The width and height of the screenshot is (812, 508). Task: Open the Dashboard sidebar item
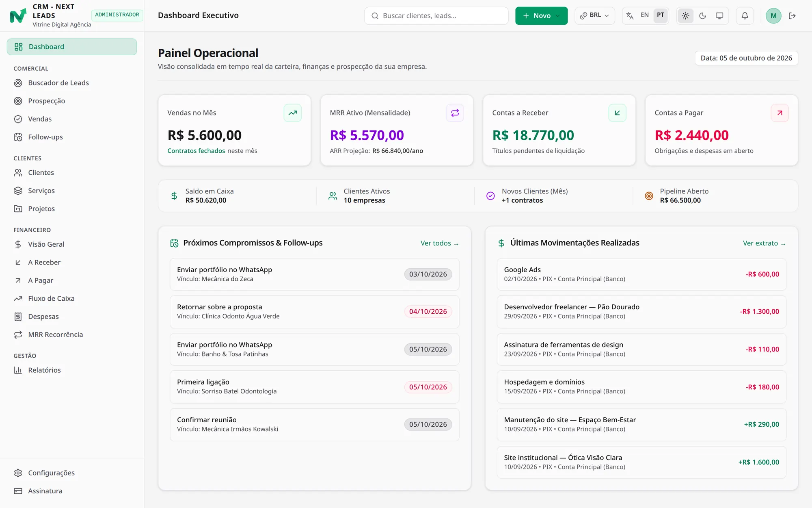72,47
